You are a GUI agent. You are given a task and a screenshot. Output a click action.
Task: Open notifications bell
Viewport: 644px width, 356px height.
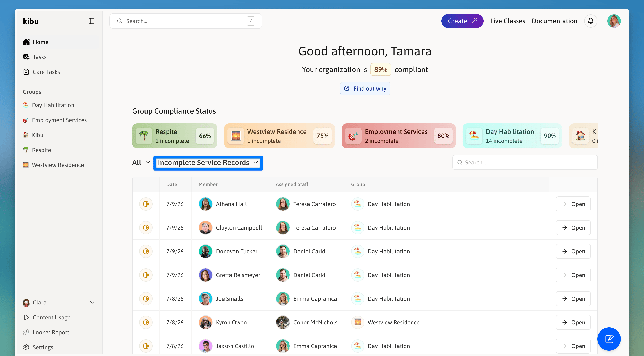click(x=591, y=21)
